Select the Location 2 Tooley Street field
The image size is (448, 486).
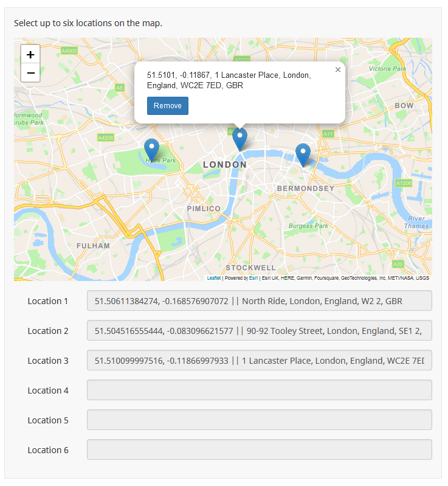click(259, 331)
